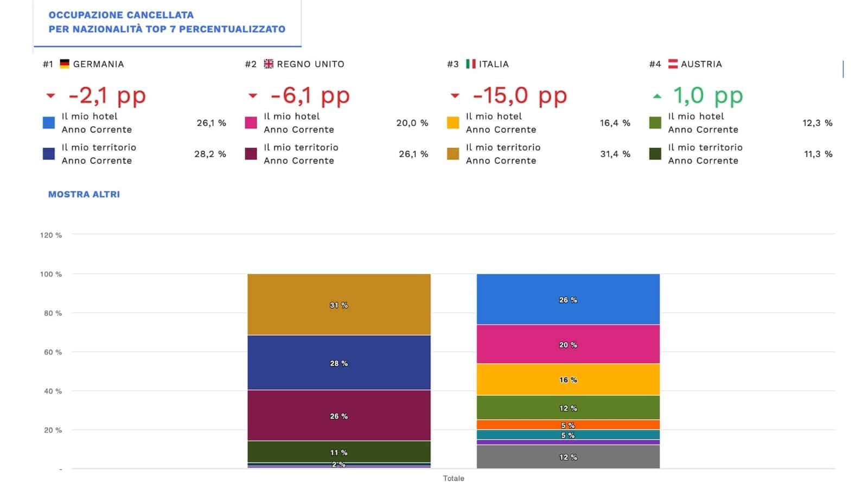This screenshot has width=868, height=488.
Task: Click Italia territorio ochre legend swatch
Action: 453,154
